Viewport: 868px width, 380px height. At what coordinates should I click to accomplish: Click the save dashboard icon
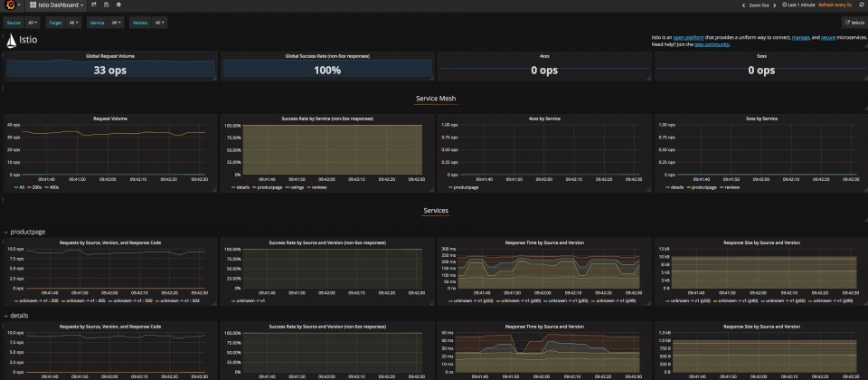pos(107,5)
